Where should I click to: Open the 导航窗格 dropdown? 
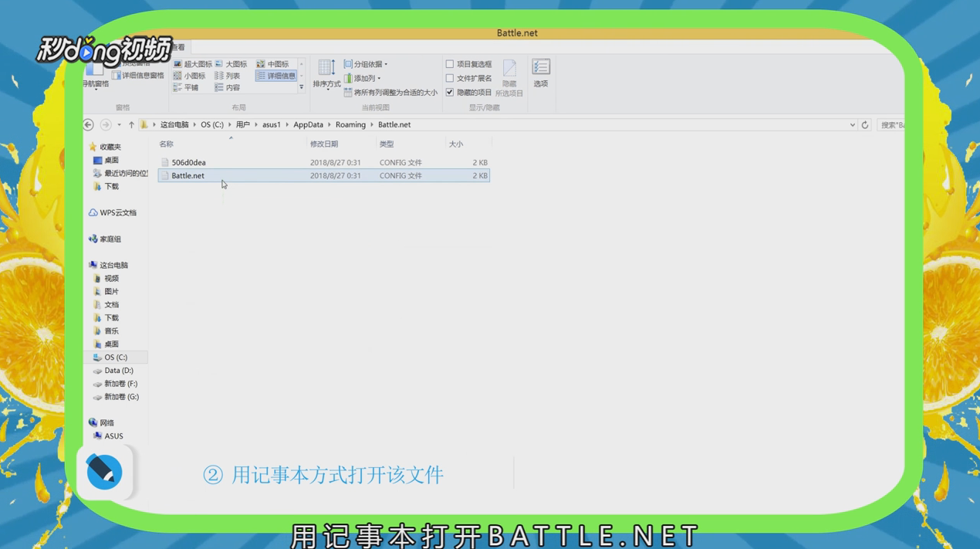click(x=96, y=79)
